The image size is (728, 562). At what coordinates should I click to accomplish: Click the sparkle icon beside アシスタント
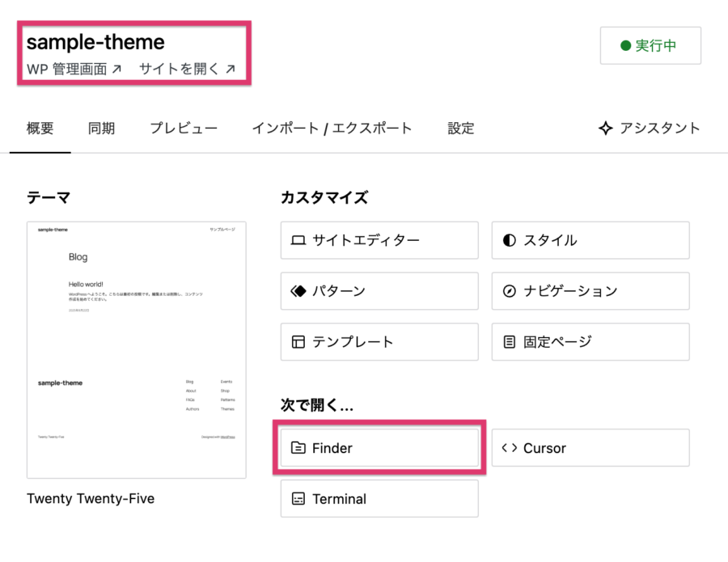pyautogui.click(x=605, y=128)
